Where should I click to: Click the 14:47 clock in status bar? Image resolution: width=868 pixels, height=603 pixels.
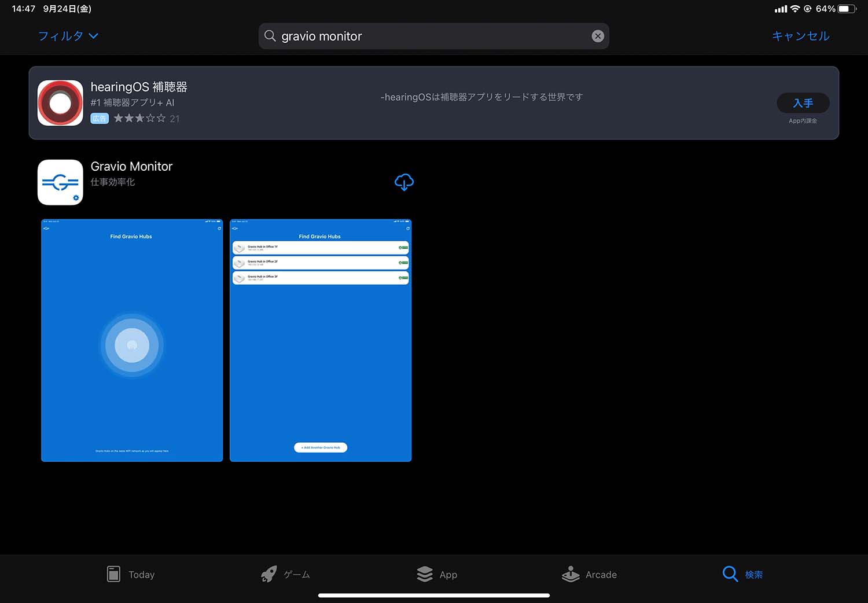click(x=24, y=9)
